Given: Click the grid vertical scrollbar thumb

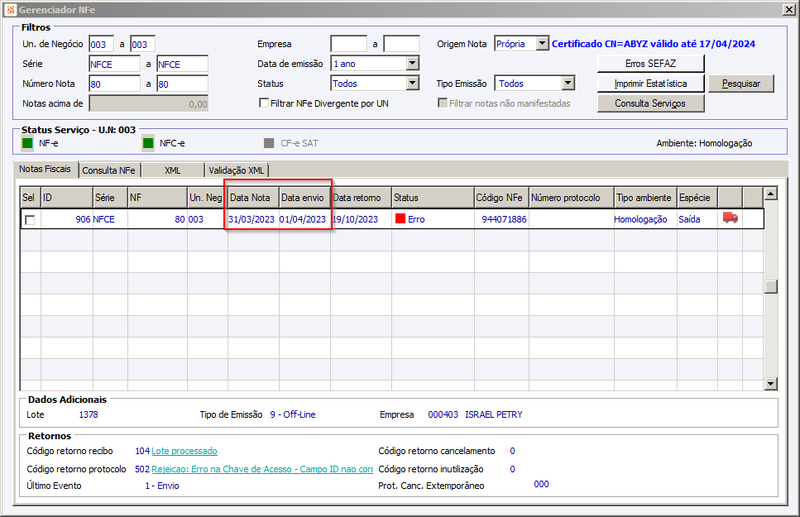Looking at the screenshot, I should (770, 286).
